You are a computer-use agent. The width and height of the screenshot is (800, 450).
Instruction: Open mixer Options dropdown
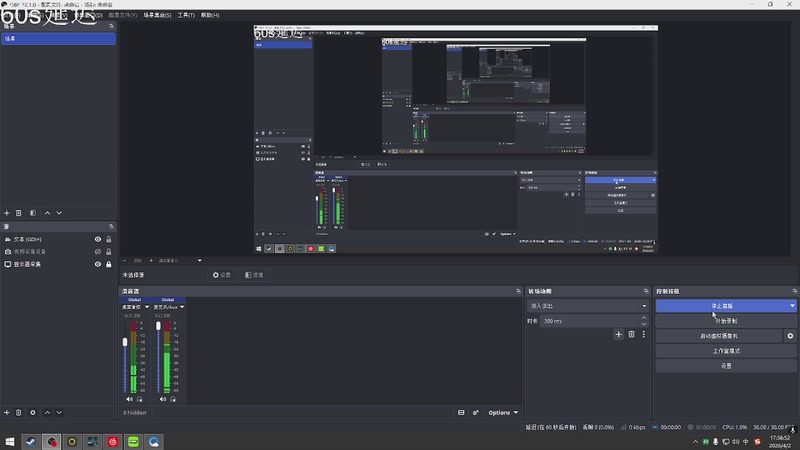pyautogui.click(x=503, y=412)
